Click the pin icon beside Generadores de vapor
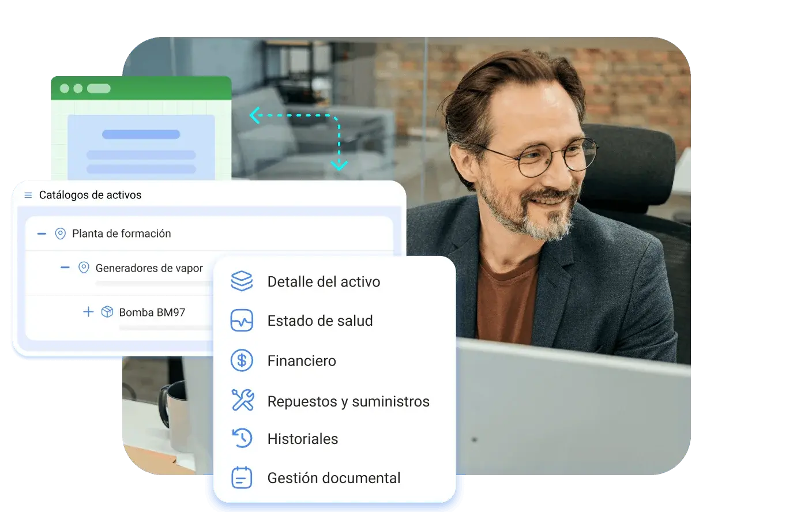The image size is (812, 512). point(83,268)
